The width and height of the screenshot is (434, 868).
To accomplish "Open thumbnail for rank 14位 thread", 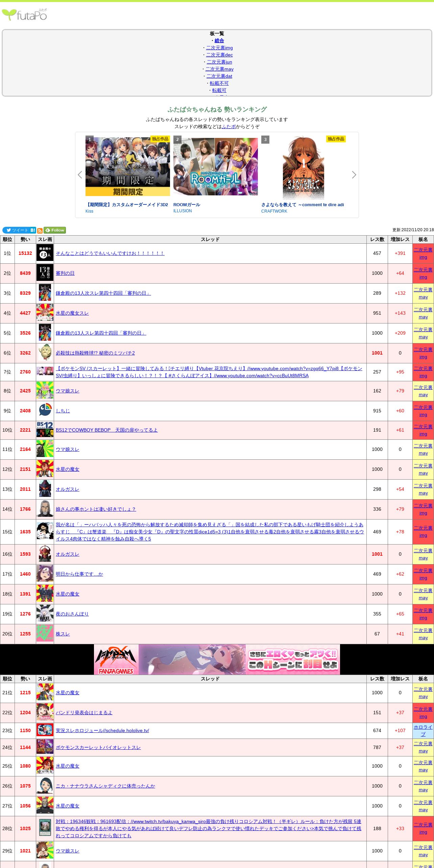I will [45, 509].
